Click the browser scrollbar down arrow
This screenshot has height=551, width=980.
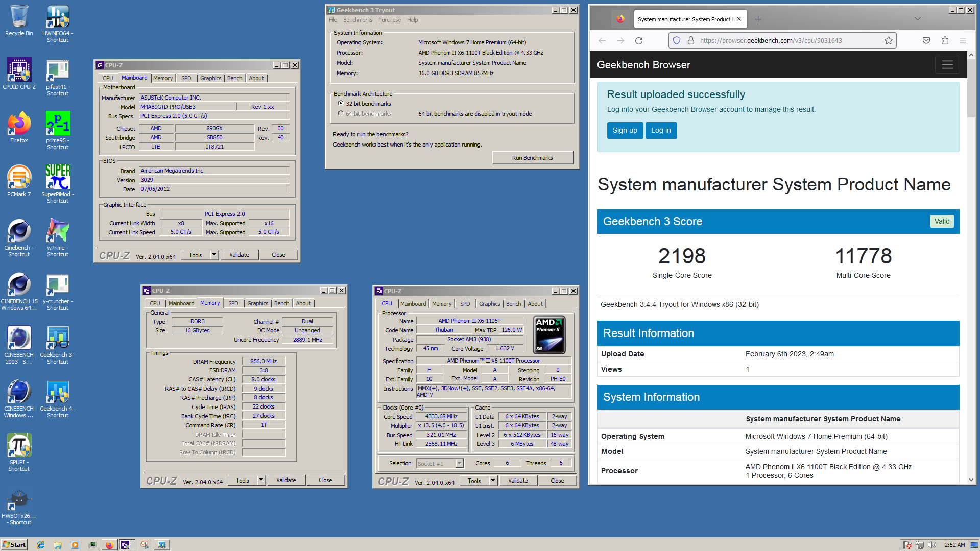[x=971, y=480]
